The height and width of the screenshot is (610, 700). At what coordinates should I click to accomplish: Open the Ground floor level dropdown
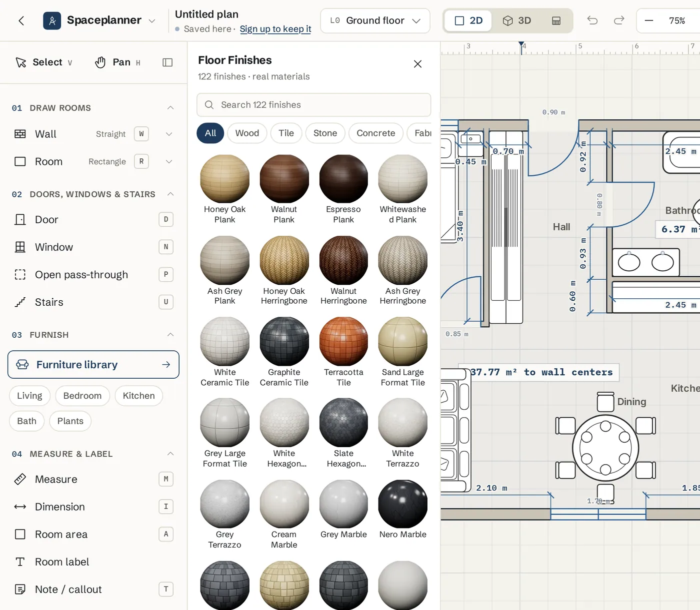pyautogui.click(x=375, y=20)
